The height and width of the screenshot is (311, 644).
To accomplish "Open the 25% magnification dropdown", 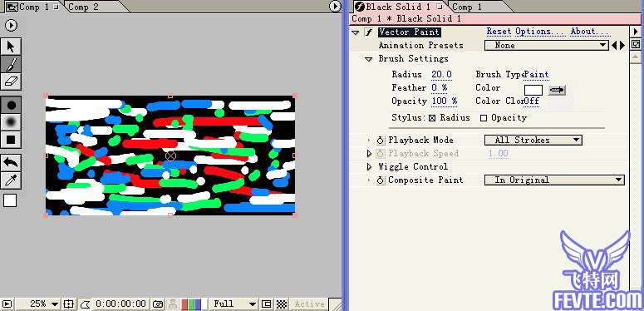I will pyautogui.click(x=40, y=304).
